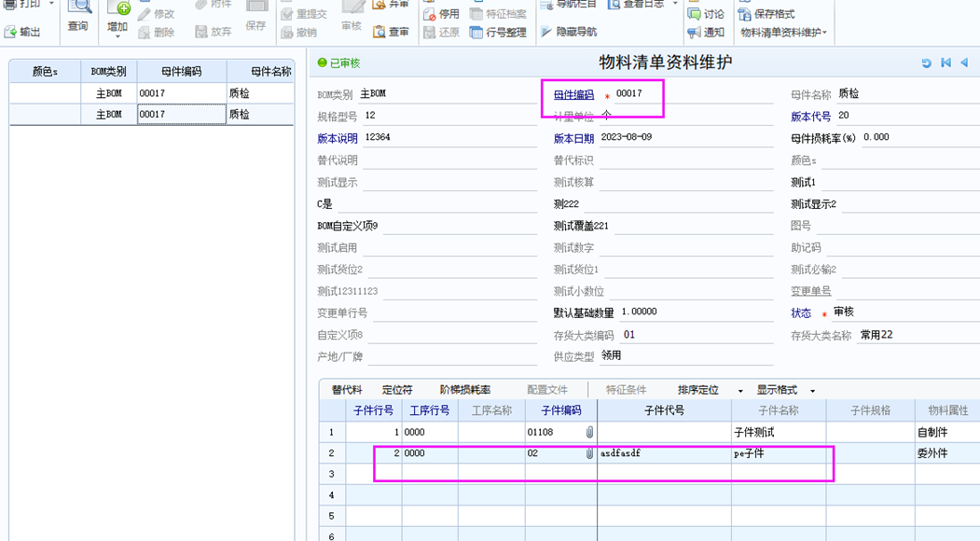Follow the 版本代号 link label
This screenshot has height=541, width=980.
coord(811,117)
